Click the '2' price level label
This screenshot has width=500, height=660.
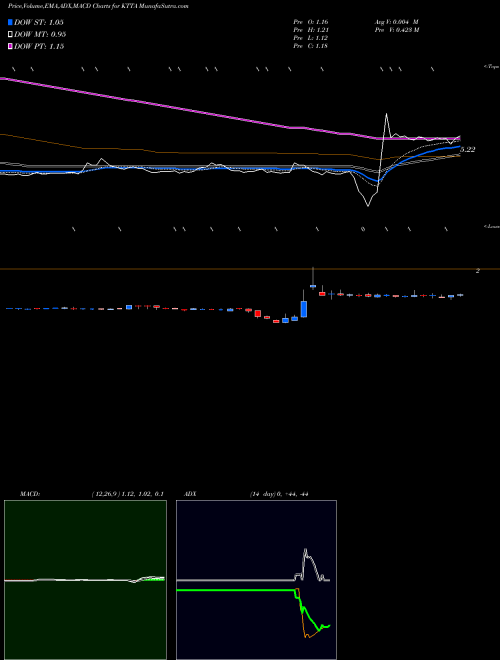[x=478, y=271]
